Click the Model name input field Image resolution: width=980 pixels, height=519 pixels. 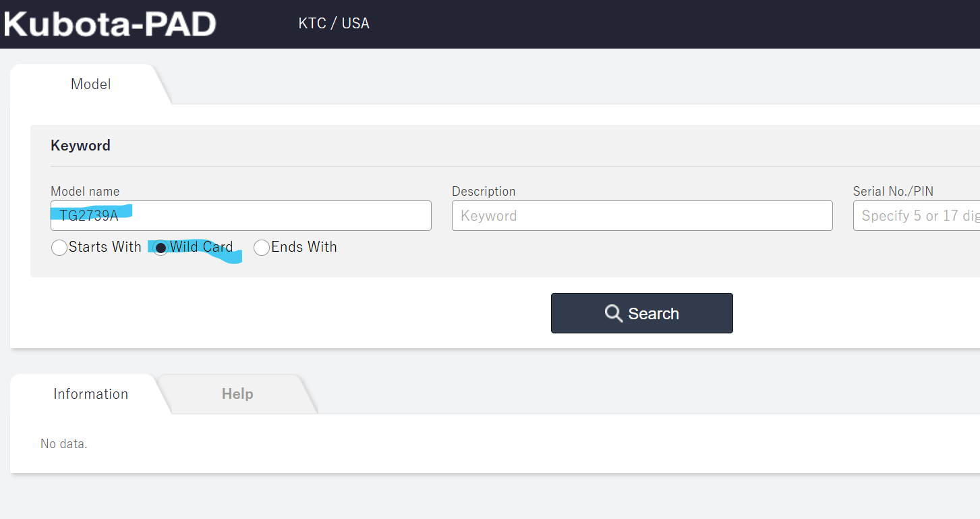(241, 216)
